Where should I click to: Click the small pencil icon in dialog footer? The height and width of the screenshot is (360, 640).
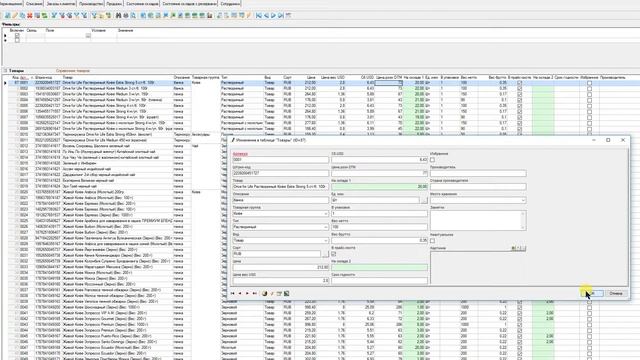click(272, 293)
